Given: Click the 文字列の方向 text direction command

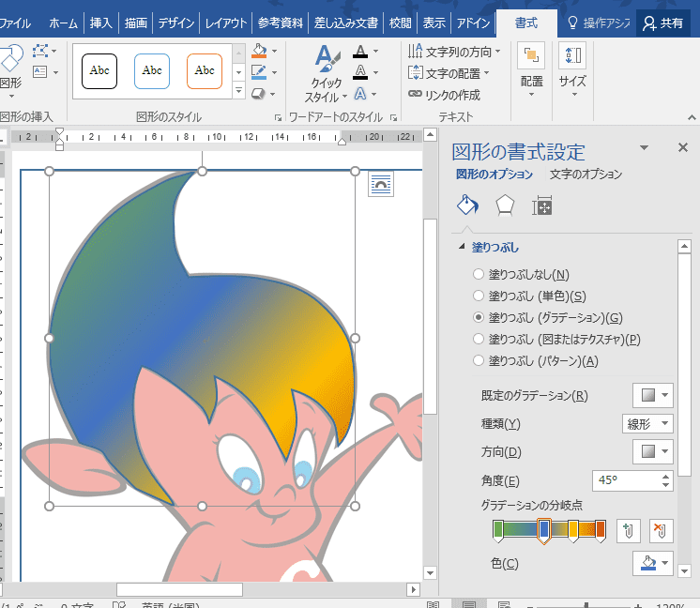Looking at the screenshot, I should [x=454, y=52].
